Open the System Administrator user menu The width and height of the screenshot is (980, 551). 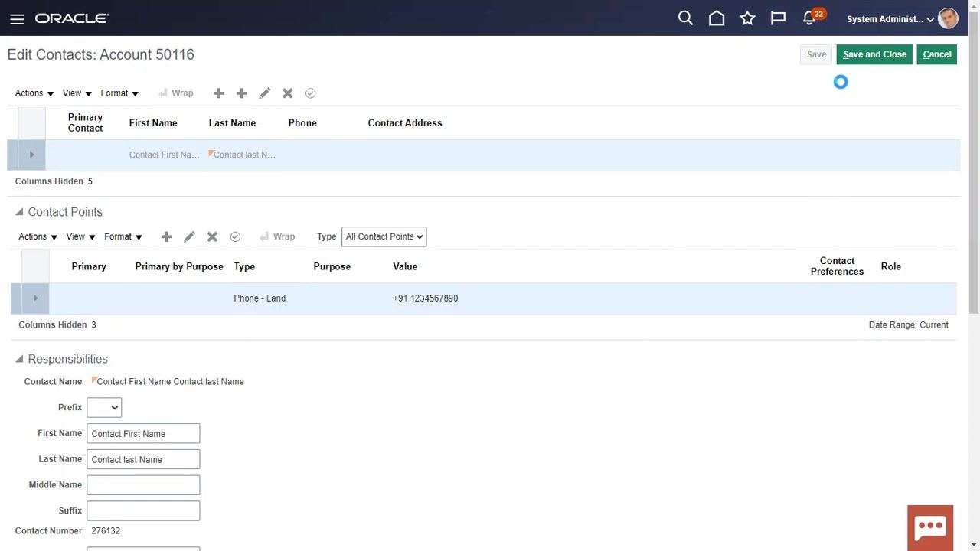click(890, 19)
